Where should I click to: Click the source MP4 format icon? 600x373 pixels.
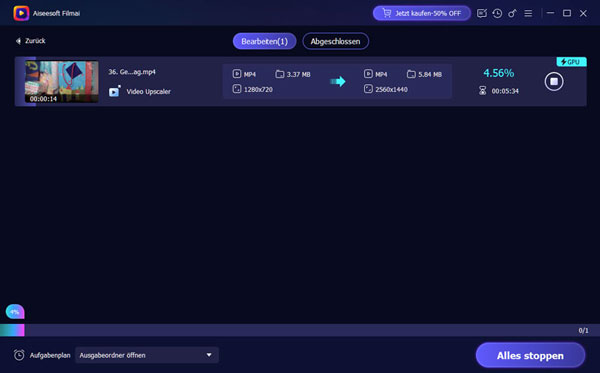click(x=237, y=74)
